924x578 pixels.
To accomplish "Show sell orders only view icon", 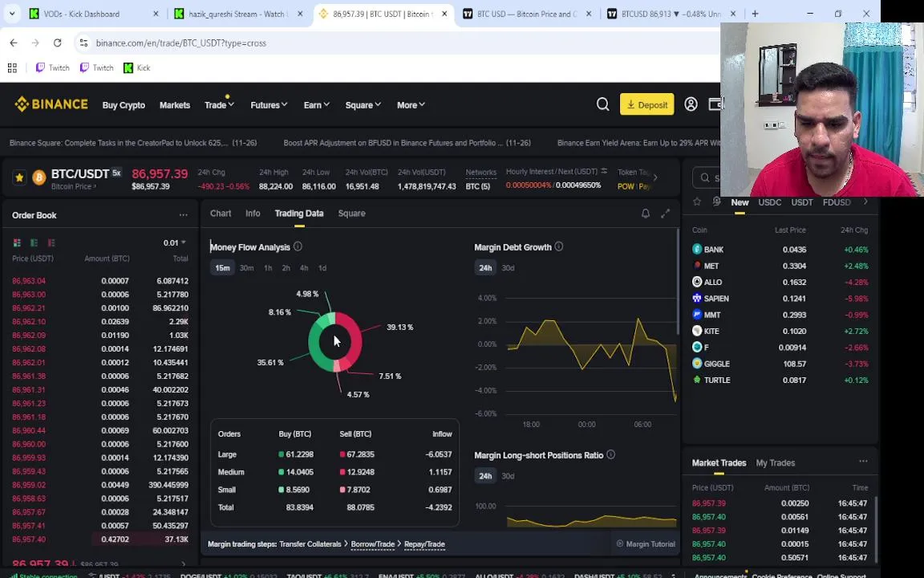I will pos(51,242).
